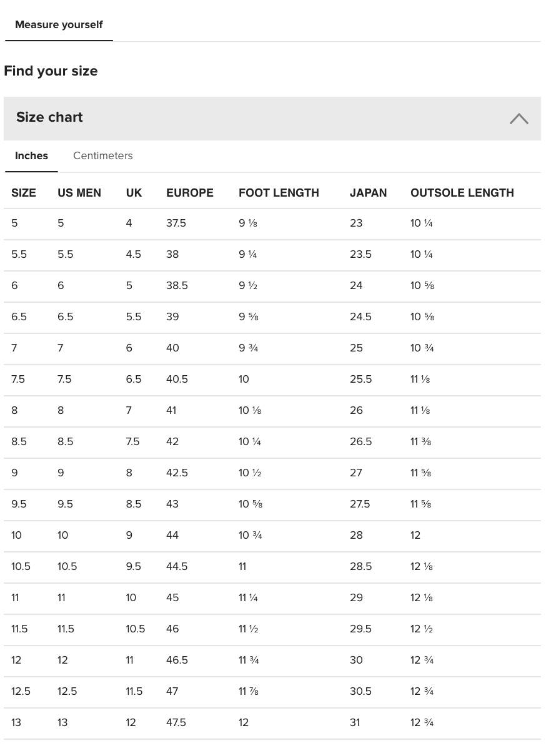Click Europe size 37.5 cell
546x756 pixels.
[x=176, y=223]
